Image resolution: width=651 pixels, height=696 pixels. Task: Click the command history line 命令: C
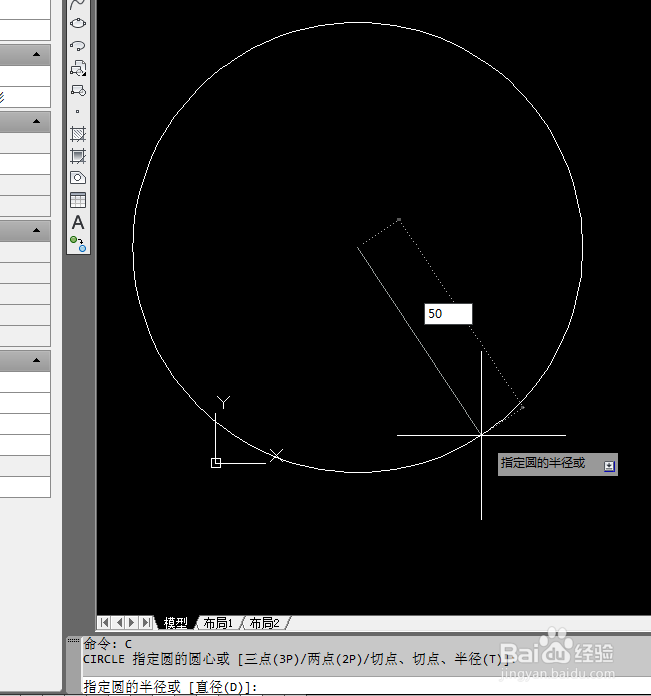[108, 644]
